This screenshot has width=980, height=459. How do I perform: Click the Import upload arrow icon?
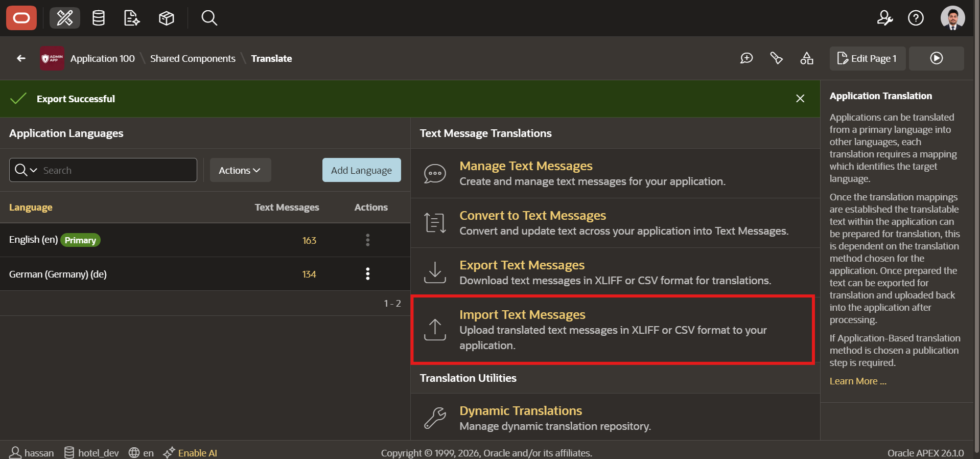tap(435, 330)
